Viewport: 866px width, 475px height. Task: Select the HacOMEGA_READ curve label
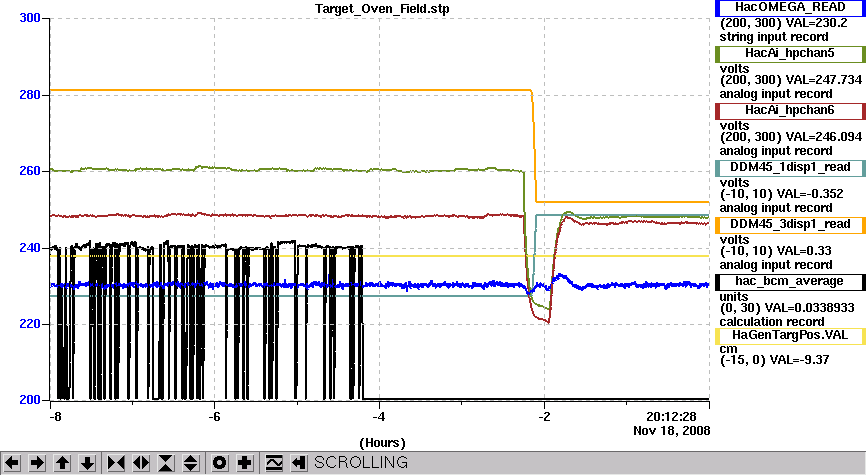pos(790,8)
